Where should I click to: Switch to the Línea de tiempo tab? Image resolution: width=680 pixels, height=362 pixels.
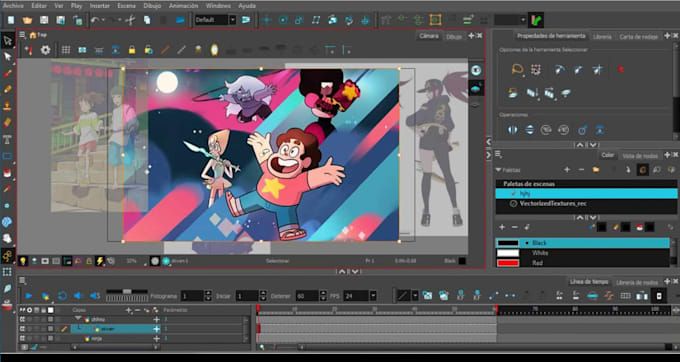(589, 282)
